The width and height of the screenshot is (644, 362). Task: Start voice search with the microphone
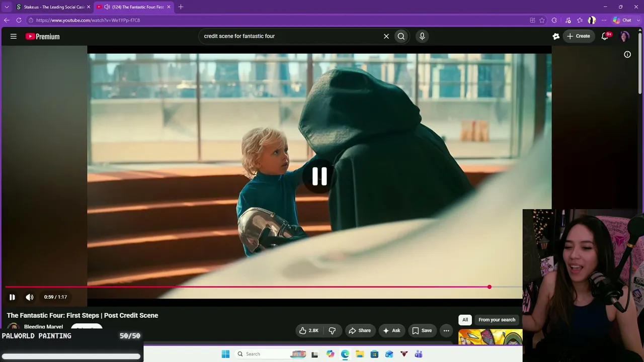[422, 36]
